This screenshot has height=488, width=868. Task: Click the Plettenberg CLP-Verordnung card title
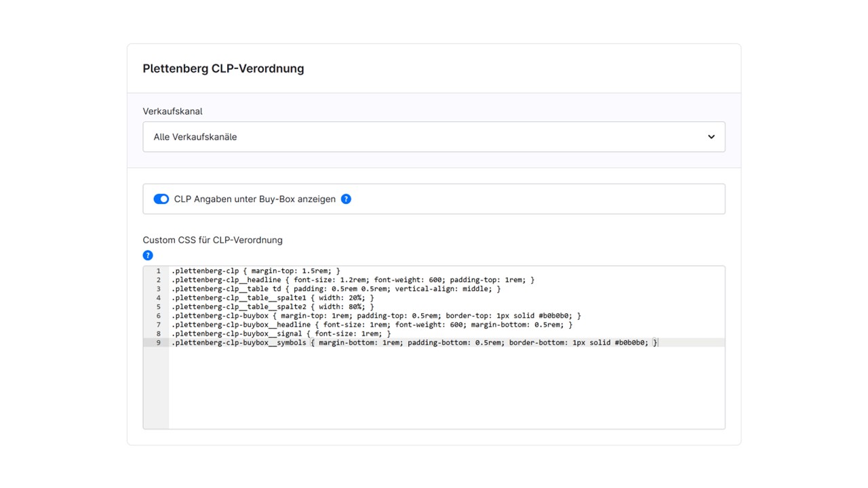pyautogui.click(x=223, y=68)
